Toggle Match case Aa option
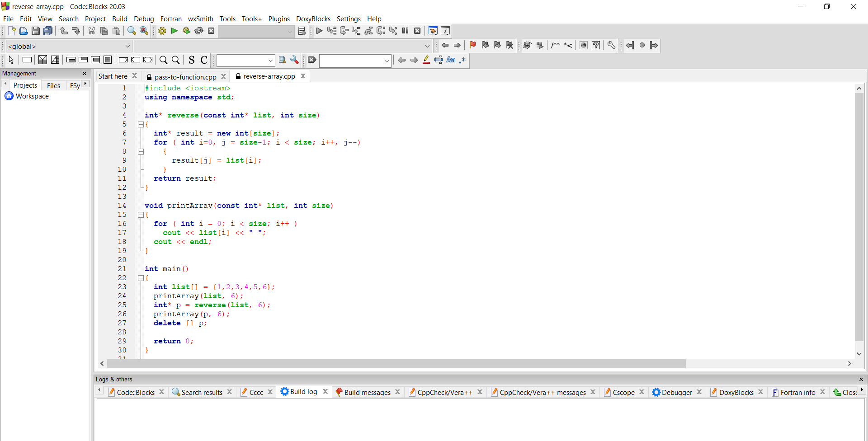This screenshot has width=868, height=441. pyautogui.click(x=451, y=60)
